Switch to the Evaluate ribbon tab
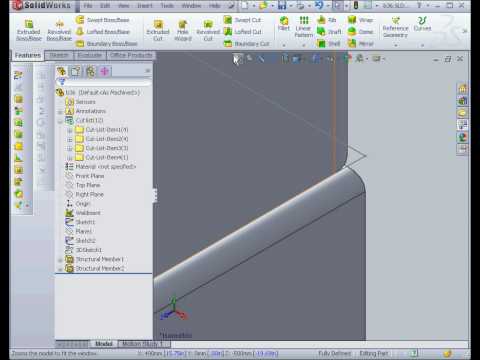The image size is (480, 360). coord(90,55)
